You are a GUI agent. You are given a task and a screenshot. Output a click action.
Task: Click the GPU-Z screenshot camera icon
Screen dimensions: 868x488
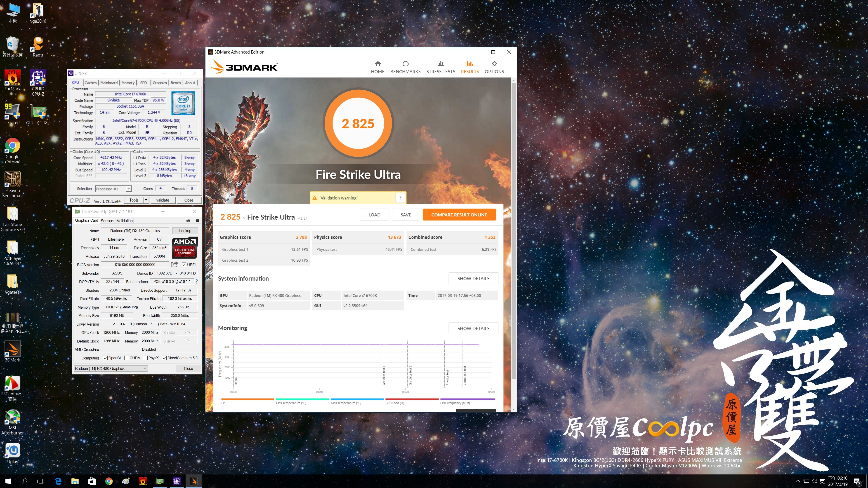tap(188, 221)
